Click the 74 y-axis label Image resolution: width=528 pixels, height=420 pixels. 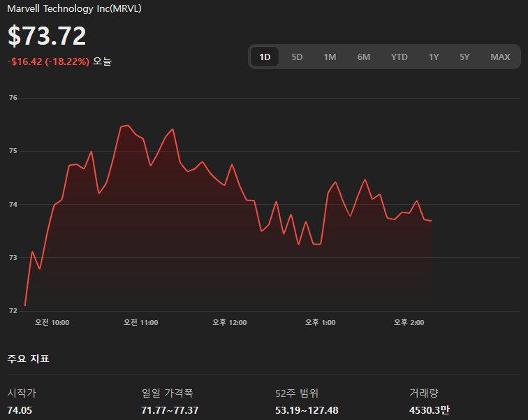(13, 205)
